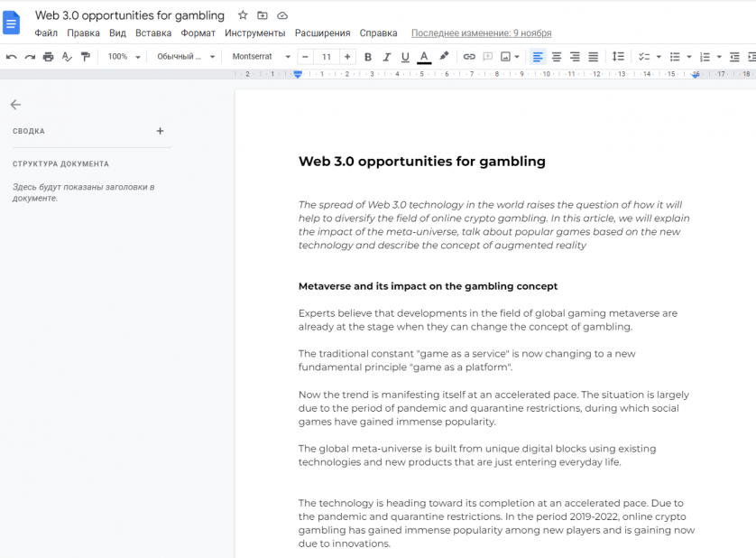The width and height of the screenshot is (756, 558).
Task: Toggle underline formatting
Action: [405, 57]
